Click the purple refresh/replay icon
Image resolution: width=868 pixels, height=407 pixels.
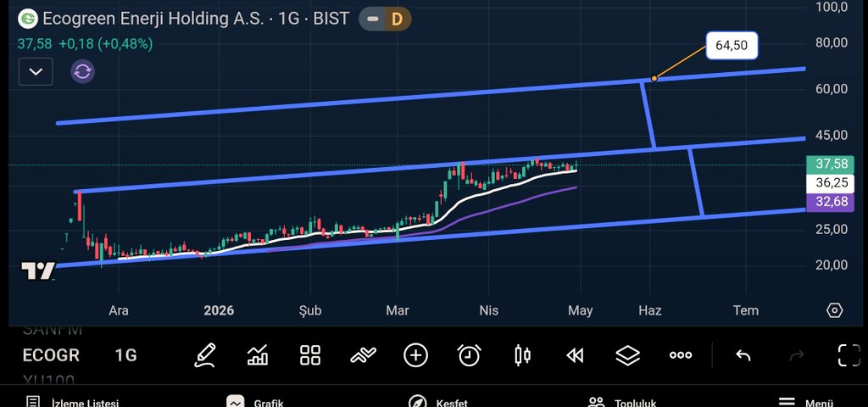82,71
